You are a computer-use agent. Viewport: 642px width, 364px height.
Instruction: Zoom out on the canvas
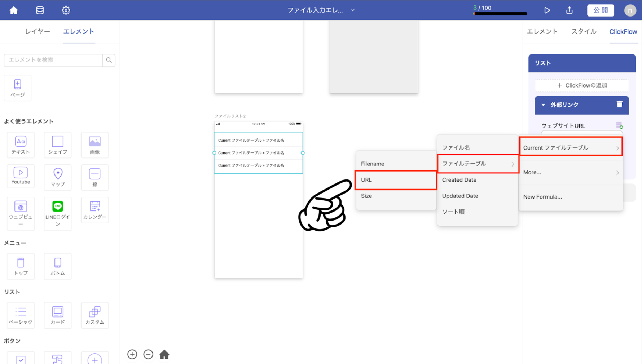pos(148,354)
